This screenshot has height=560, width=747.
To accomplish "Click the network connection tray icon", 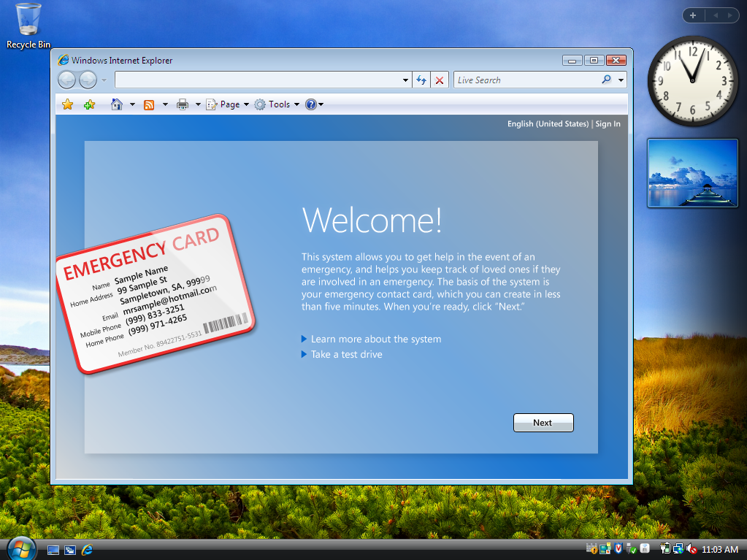I will (678, 548).
